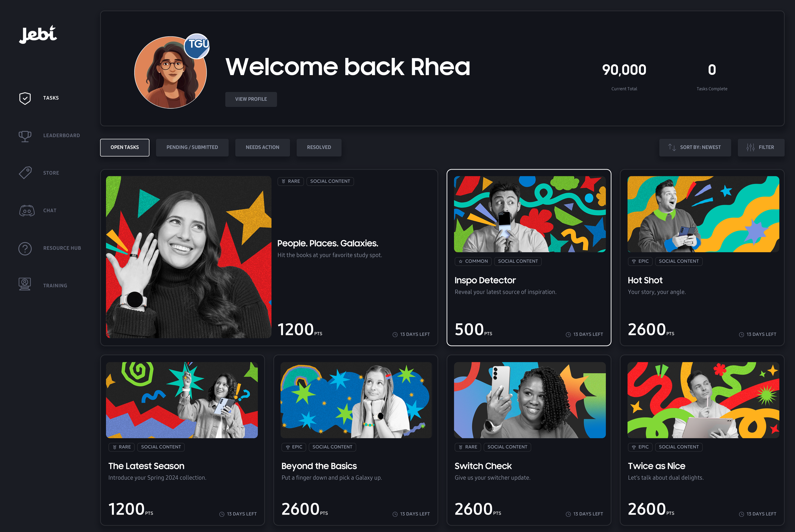Image resolution: width=795 pixels, height=532 pixels.
Task: Select the Needs Action tab
Action: pos(262,148)
